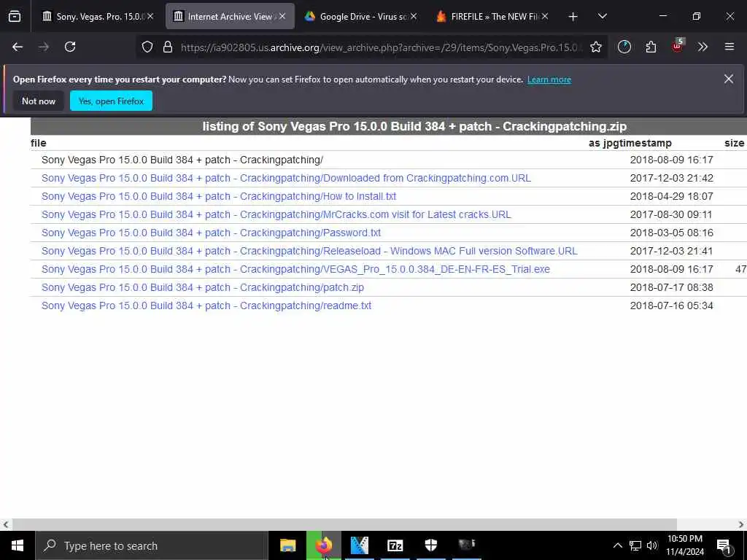
Task: Click Learn more link in notification
Action: point(549,79)
